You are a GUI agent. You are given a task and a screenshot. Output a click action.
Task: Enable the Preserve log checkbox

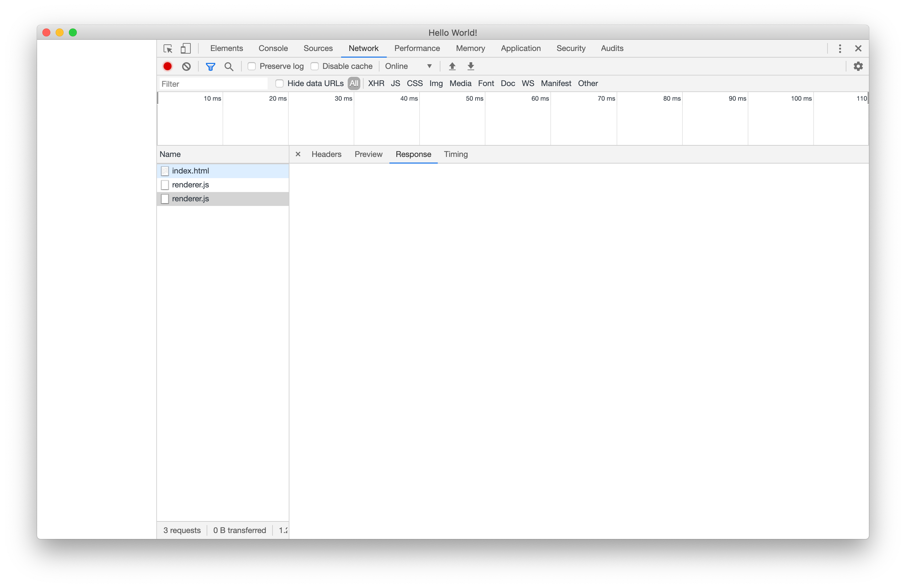(x=252, y=66)
